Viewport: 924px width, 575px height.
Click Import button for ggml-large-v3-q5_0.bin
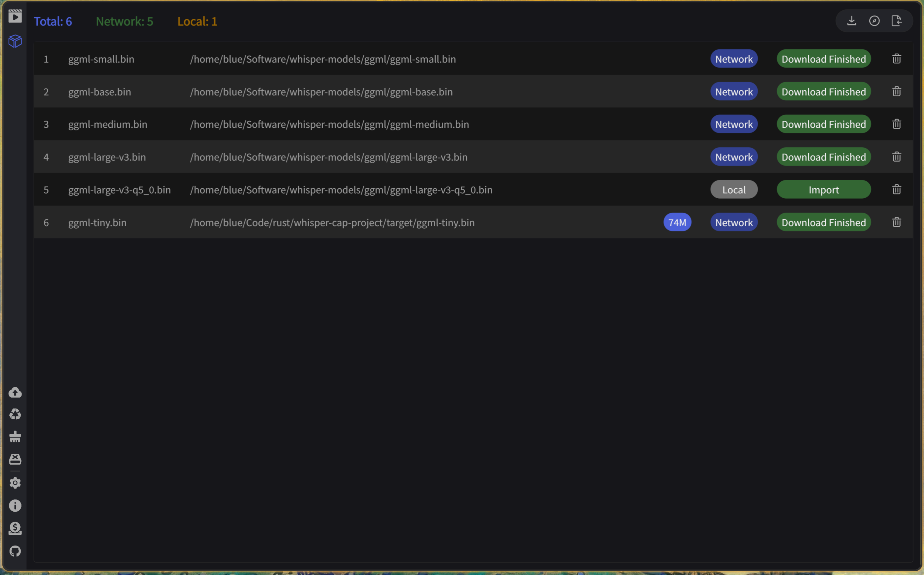point(824,189)
